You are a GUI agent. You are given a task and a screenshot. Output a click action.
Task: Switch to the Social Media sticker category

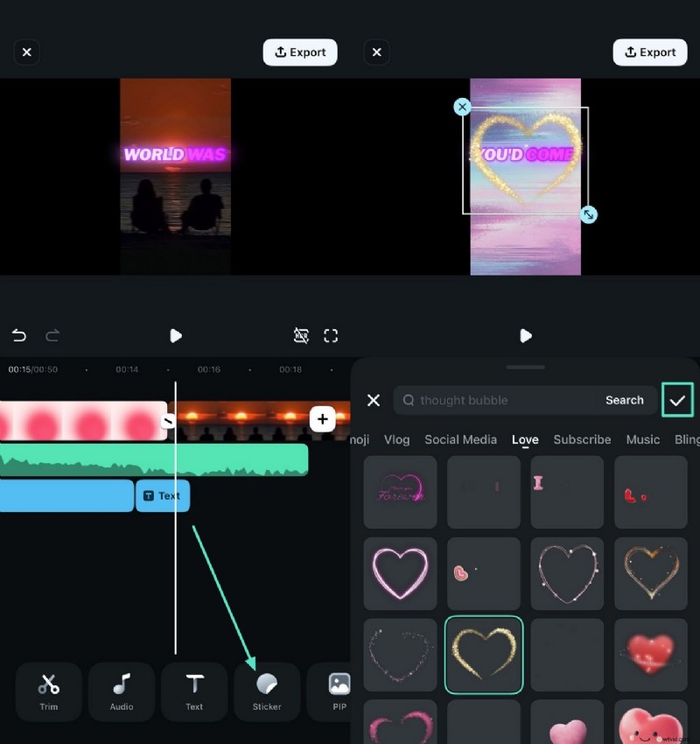460,439
